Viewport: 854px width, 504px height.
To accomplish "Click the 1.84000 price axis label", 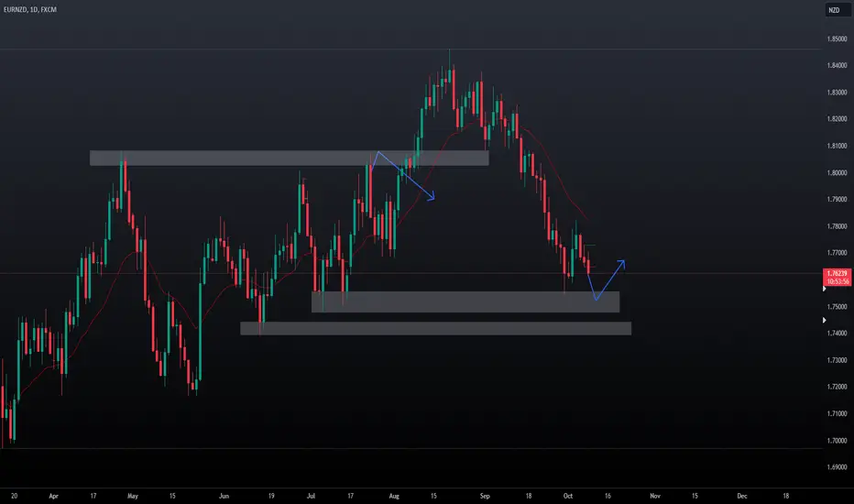I will (838, 65).
